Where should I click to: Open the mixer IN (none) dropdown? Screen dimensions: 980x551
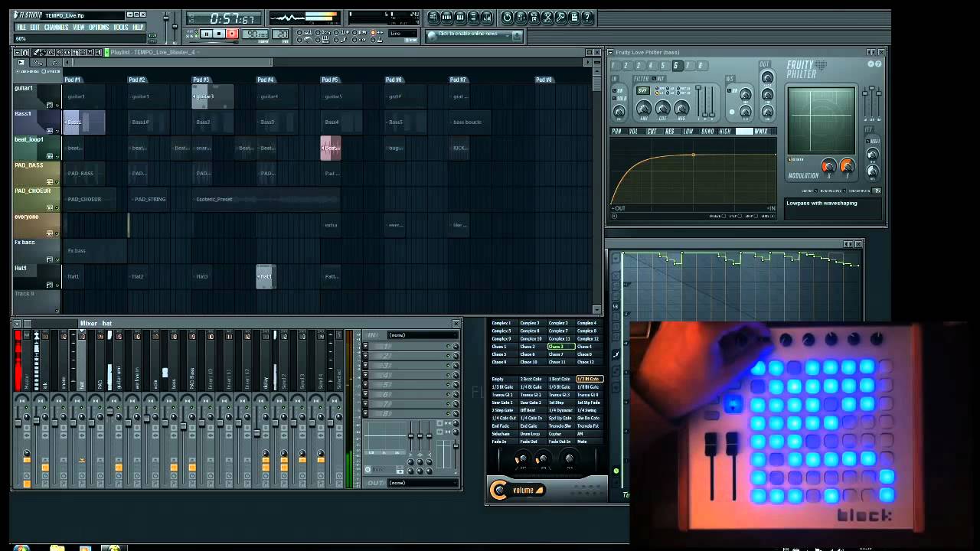pos(421,335)
